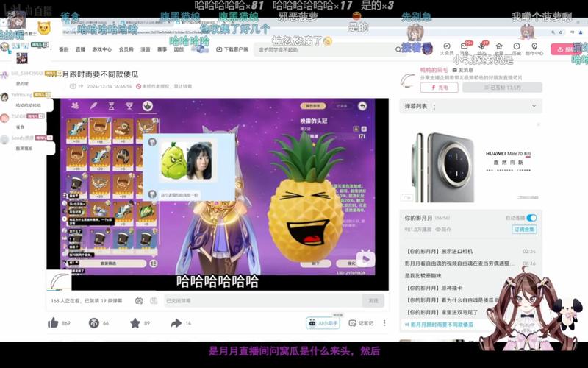Open the 大会员 icon in header
This screenshot has width=588, height=368.
tap(446, 49)
